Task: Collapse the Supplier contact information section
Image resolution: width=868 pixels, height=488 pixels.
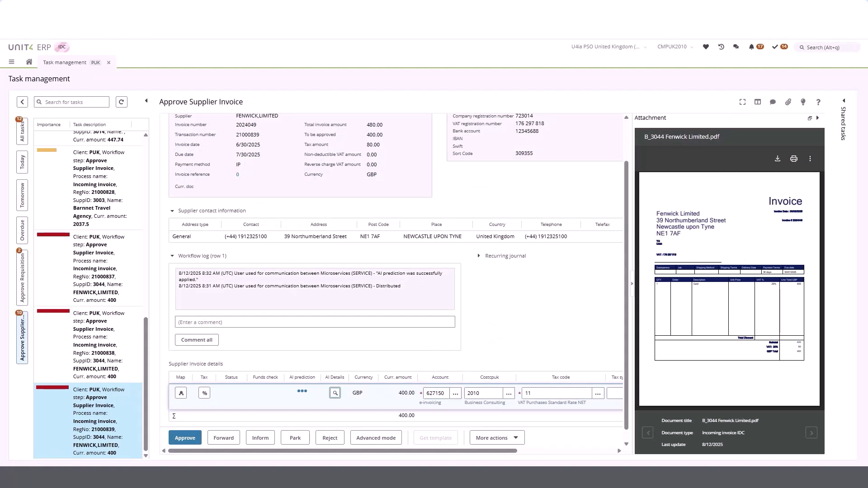Action: (172, 211)
